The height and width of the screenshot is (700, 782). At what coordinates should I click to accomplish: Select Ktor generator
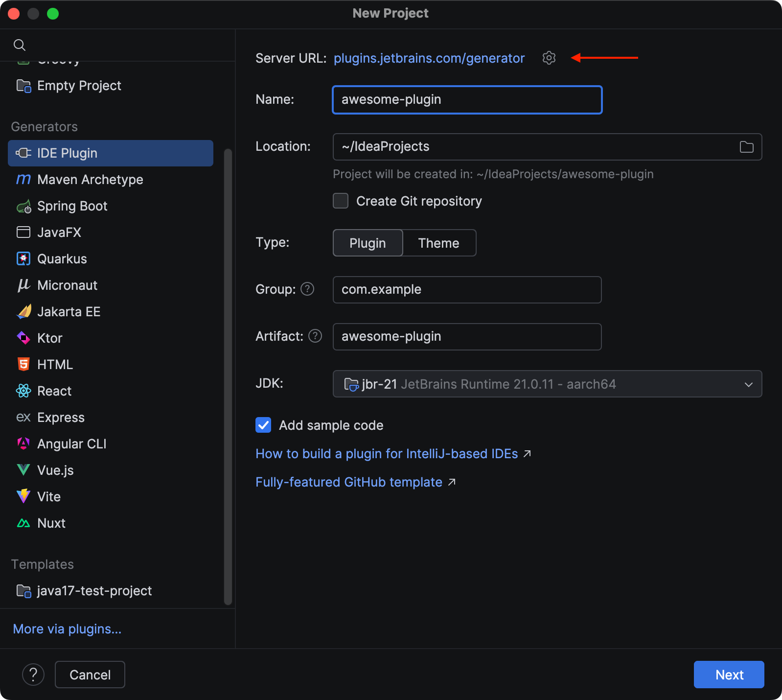click(111, 338)
